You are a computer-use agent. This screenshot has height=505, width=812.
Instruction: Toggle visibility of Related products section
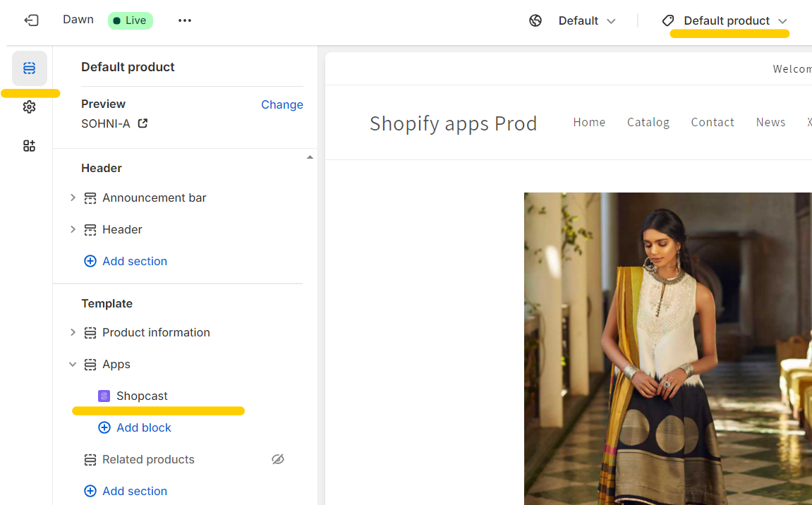(x=278, y=459)
